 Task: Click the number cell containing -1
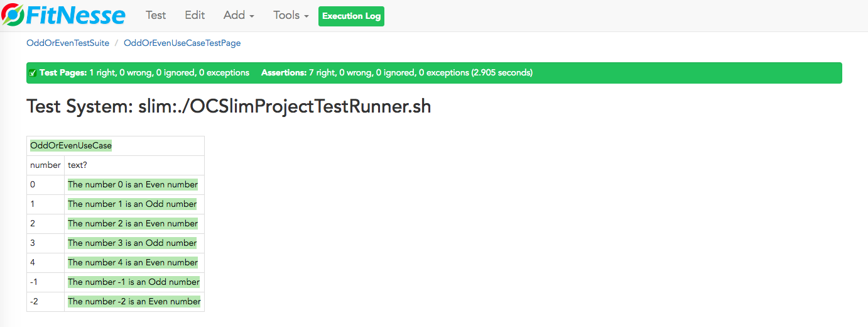45,282
